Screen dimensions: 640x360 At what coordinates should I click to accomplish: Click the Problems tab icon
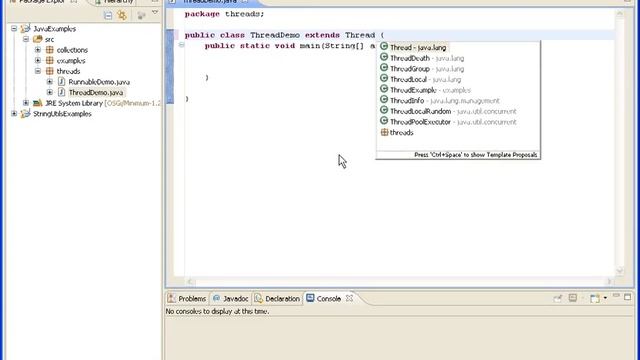click(171, 298)
